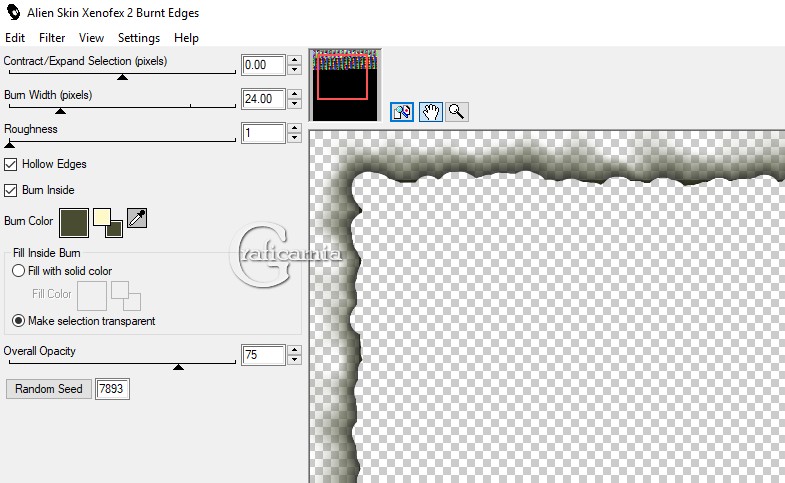The width and height of the screenshot is (785, 483).
Task: Click the Contract/Expand Selection value field
Action: 263,65
